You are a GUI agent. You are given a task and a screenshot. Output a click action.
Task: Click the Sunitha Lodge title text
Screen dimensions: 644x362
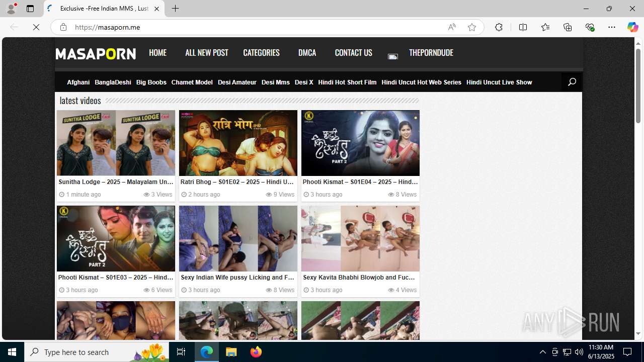(116, 182)
